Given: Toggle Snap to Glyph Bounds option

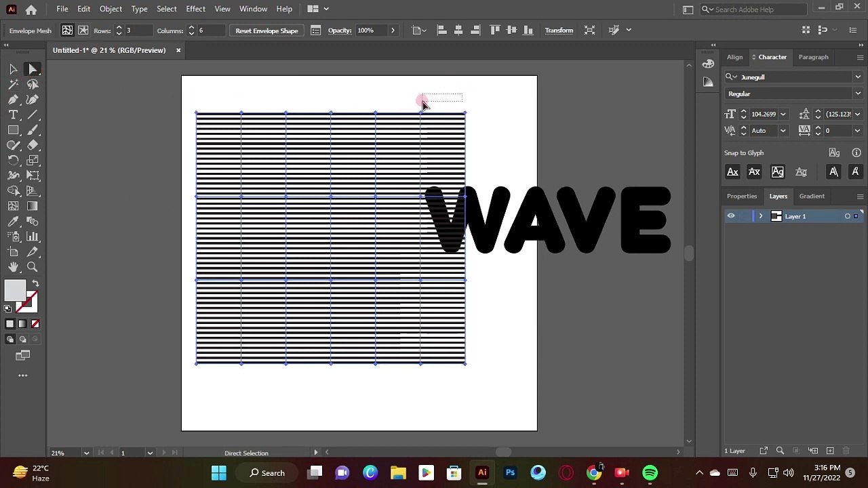Looking at the screenshot, I should 778,172.
